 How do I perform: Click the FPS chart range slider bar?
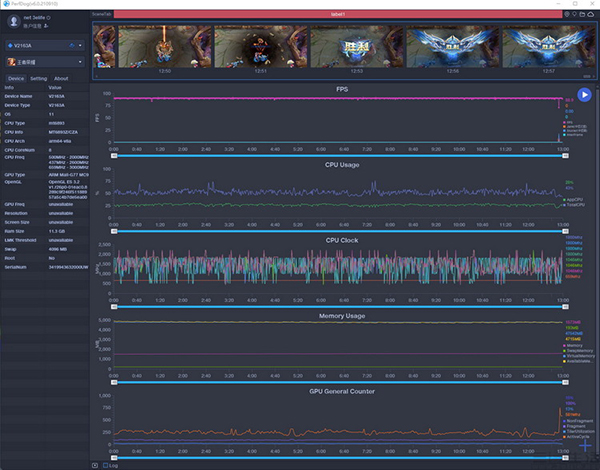coord(340,156)
